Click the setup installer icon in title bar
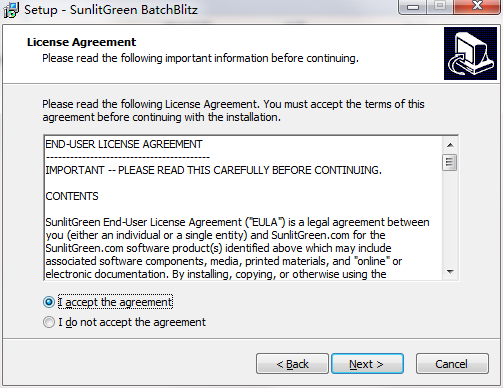503x388 pixels. (11, 10)
